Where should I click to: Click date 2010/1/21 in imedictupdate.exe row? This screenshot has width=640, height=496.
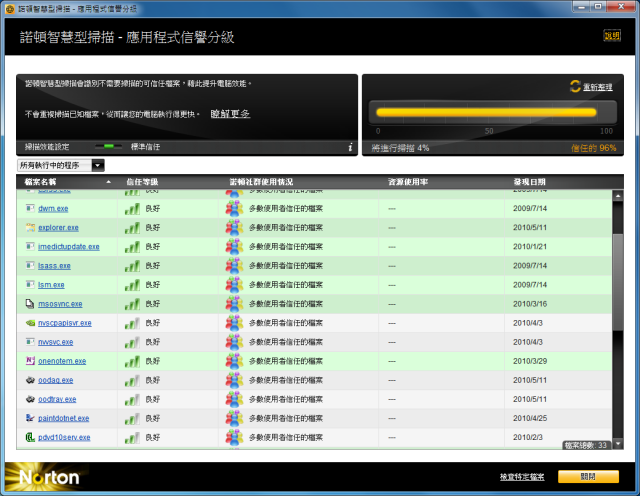click(530, 247)
